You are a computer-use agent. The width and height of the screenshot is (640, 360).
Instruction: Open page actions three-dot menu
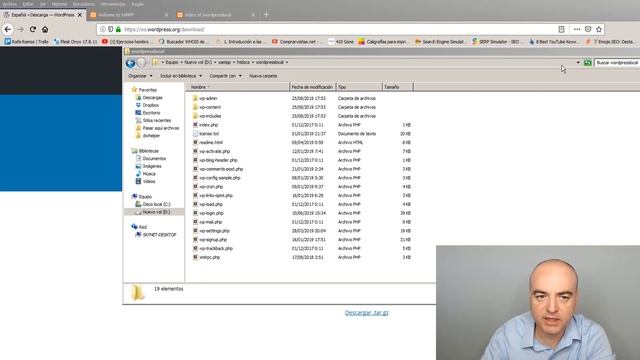coord(577,29)
